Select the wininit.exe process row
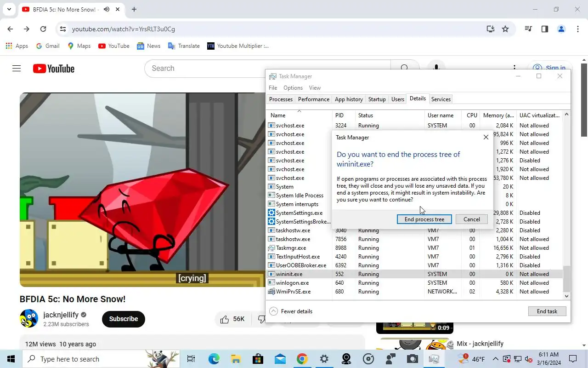Viewport: 588px width, 368px height. click(x=414, y=274)
